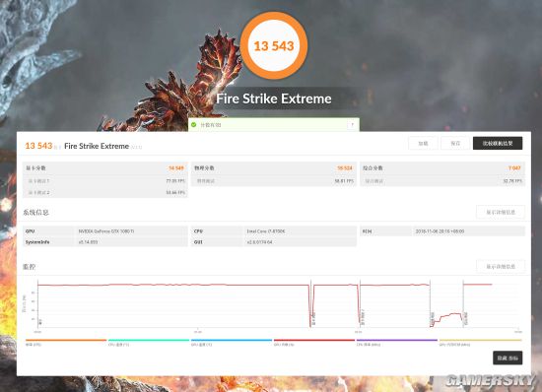Image resolution: width=542 pixels, height=392 pixels.
Task: Click the 显卡测试 1 (graphics test 1) FPS row
Action: click(105, 181)
